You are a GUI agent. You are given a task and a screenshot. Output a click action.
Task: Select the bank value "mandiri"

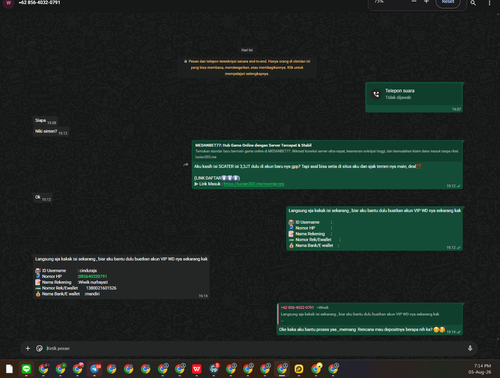(92, 294)
